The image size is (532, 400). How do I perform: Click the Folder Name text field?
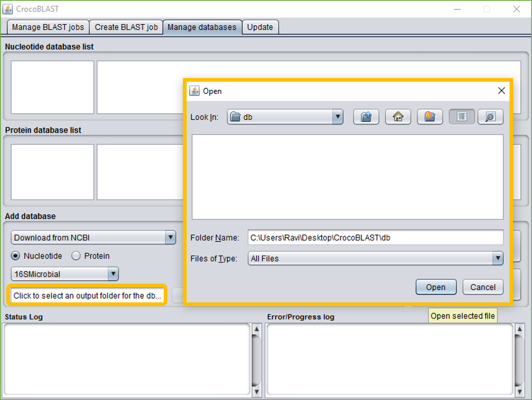375,237
